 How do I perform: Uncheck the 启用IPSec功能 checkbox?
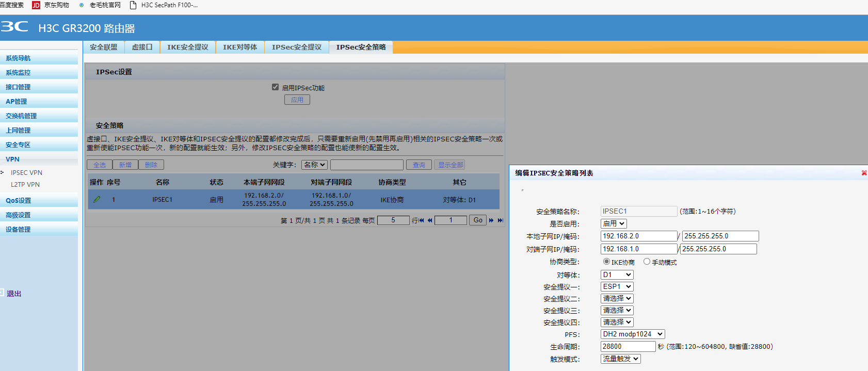click(x=276, y=87)
